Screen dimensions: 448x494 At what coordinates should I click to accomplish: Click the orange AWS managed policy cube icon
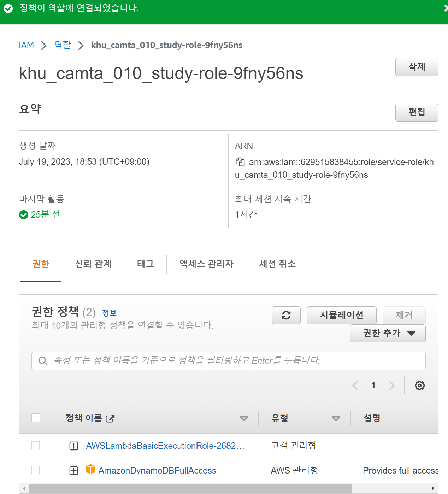(90, 469)
